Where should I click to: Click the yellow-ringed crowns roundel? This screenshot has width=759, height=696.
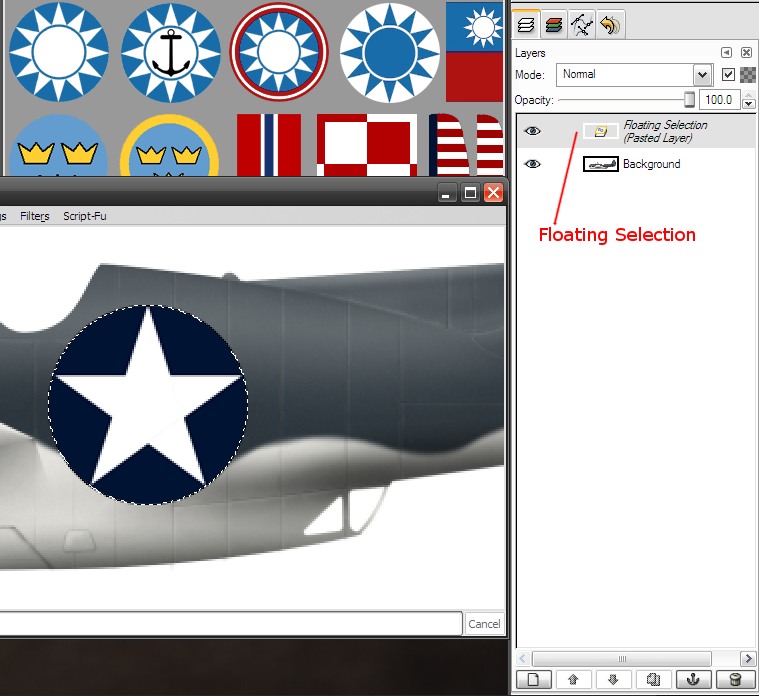[169, 145]
